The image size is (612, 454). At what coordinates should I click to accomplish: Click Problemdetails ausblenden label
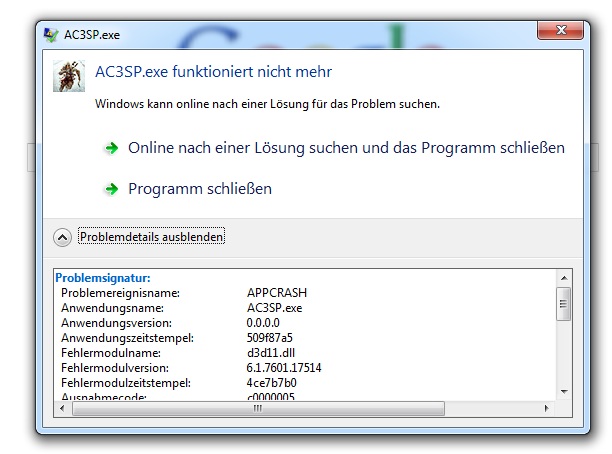(151, 237)
